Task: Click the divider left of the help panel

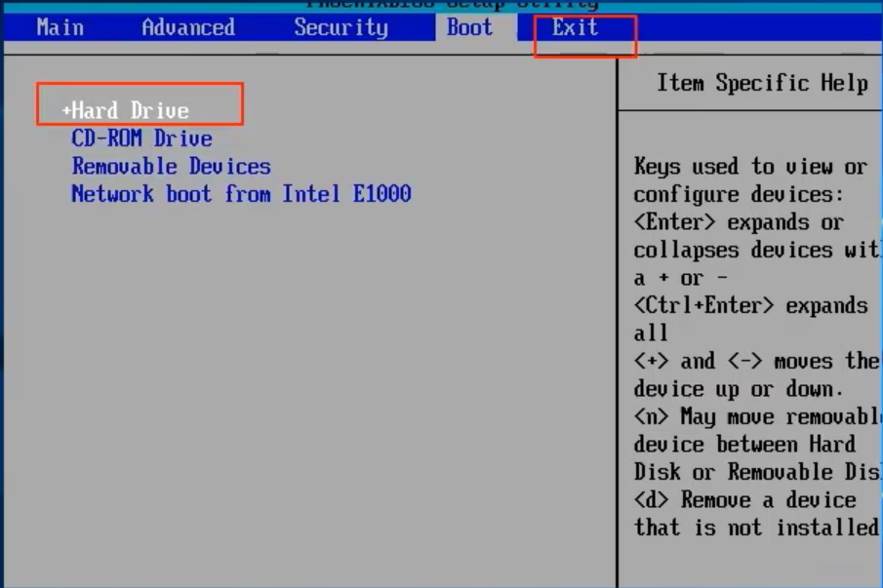Action: pos(618,322)
